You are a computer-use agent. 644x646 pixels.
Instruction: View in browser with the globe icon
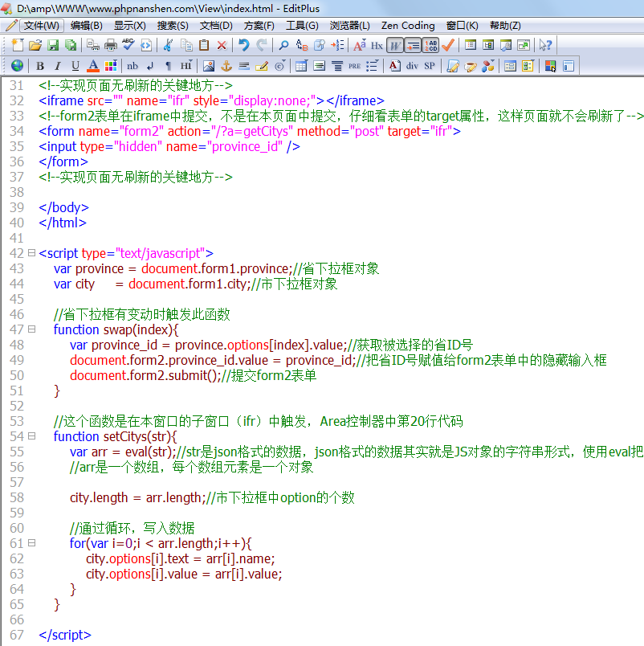18,66
